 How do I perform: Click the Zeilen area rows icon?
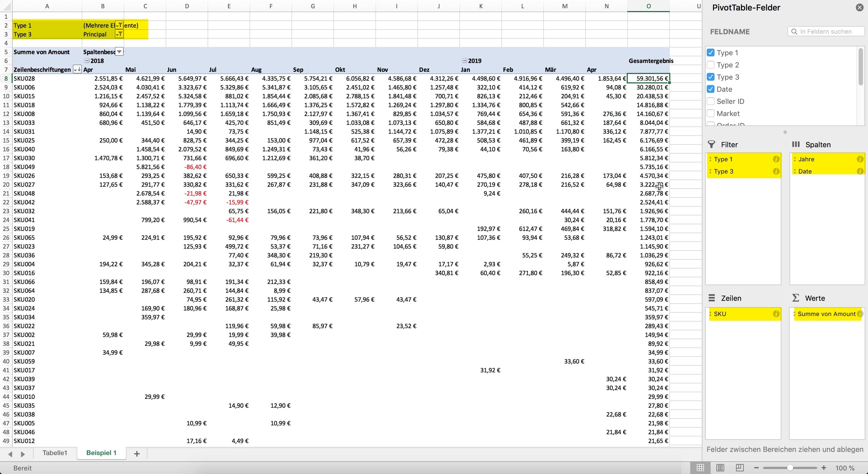pos(712,298)
